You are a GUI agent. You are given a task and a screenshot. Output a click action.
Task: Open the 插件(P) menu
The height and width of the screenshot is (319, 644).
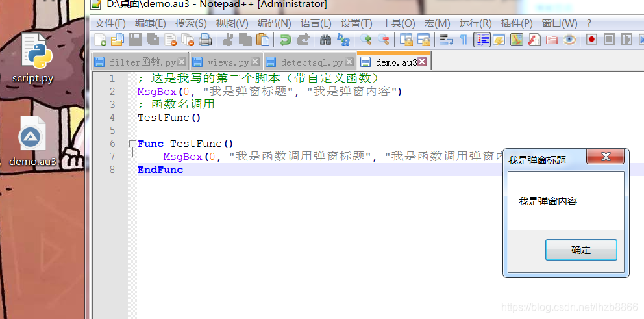click(517, 23)
